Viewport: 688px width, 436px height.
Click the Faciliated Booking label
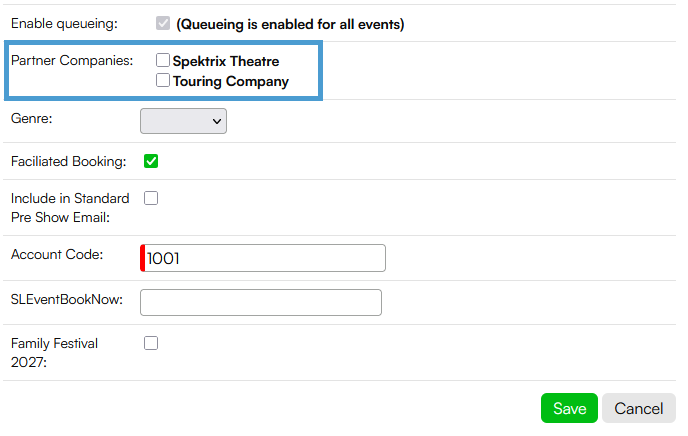(68, 161)
